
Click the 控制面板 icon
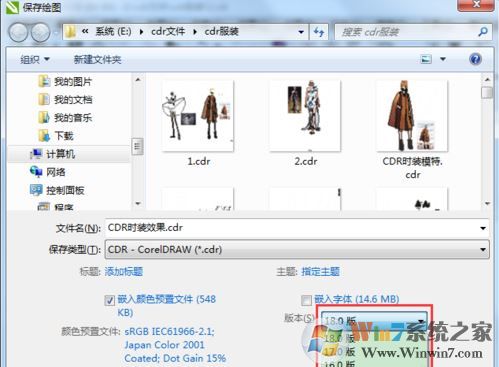36,190
